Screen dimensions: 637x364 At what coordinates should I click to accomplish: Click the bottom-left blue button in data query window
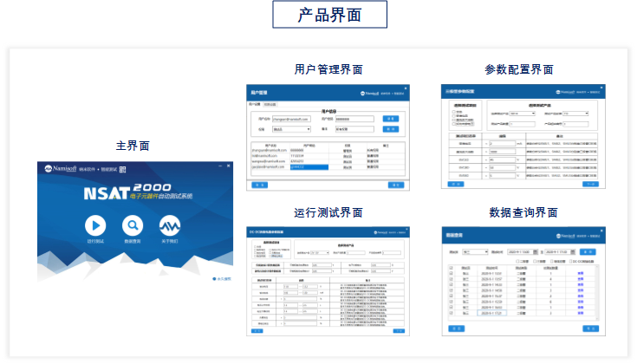[x=456, y=328]
